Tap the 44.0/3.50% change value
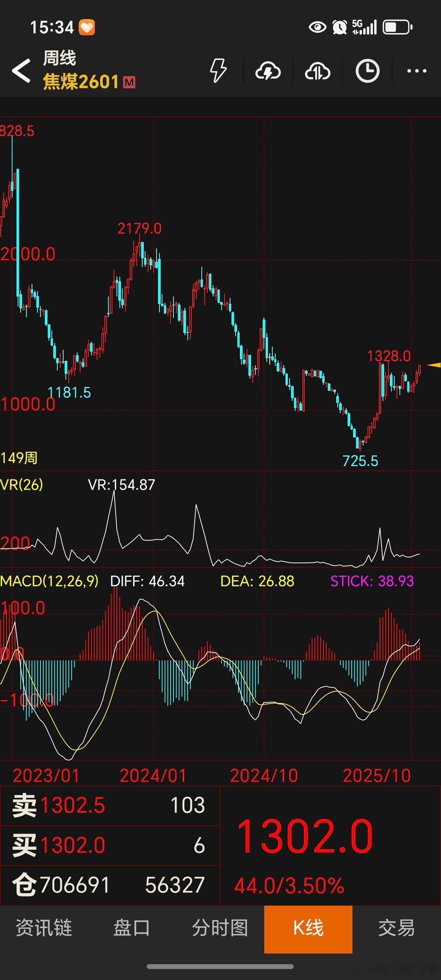The width and height of the screenshot is (441, 980). 289,886
